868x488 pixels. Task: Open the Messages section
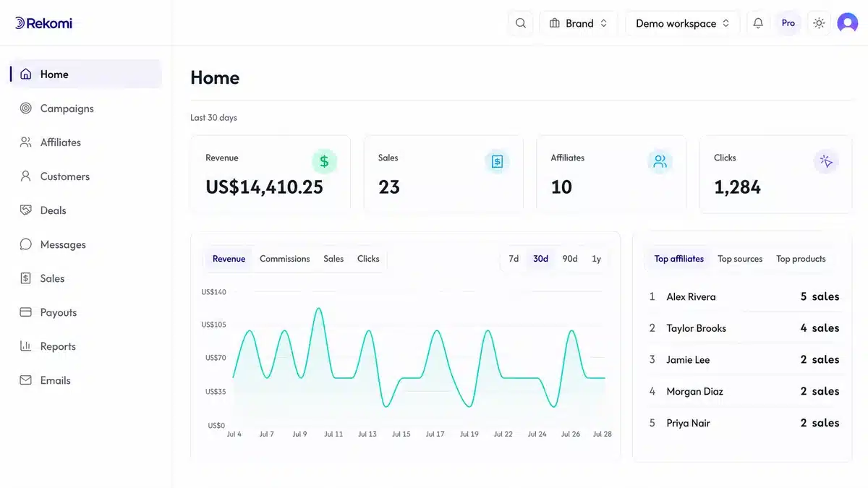85,244
